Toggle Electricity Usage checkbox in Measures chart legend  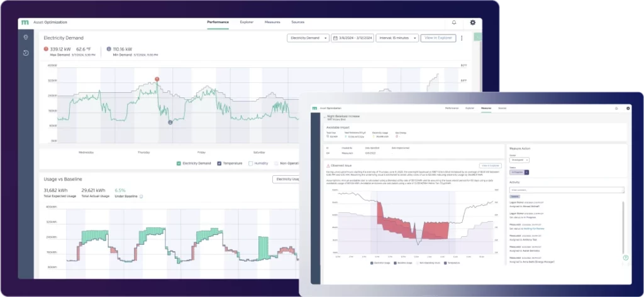click(372, 263)
